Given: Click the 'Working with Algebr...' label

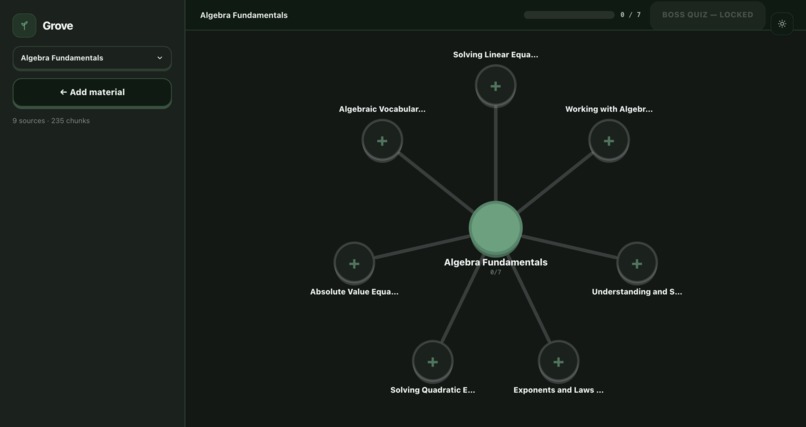Looking at the screenshot, I should click(609, 109).
